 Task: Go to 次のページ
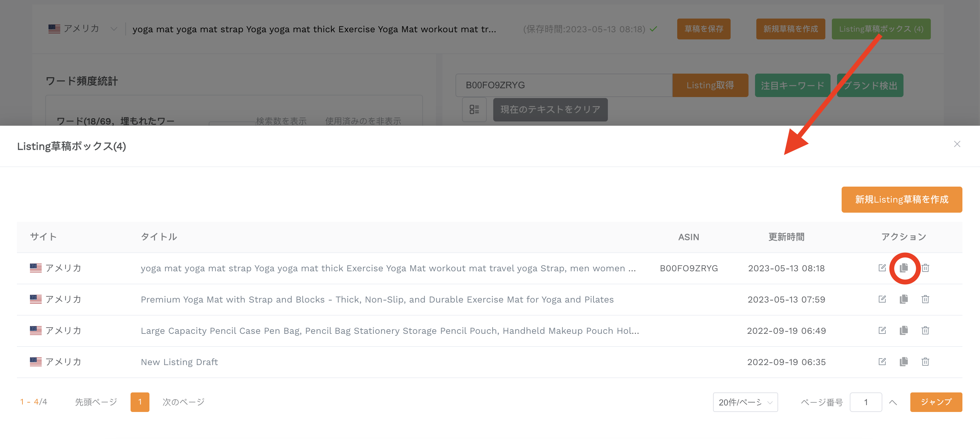coord(183,402)
